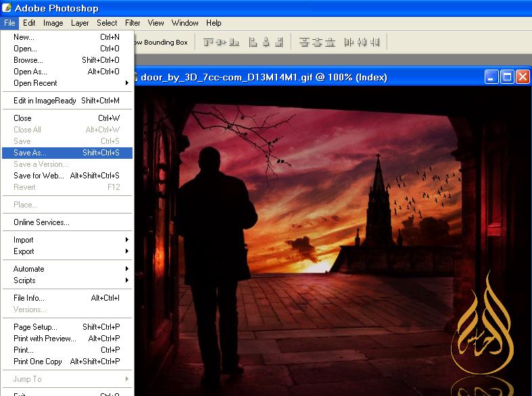Click the Align Right Edges icon
Image resolution: width=532 pixels, height=396 pixels.
point(279,43)
